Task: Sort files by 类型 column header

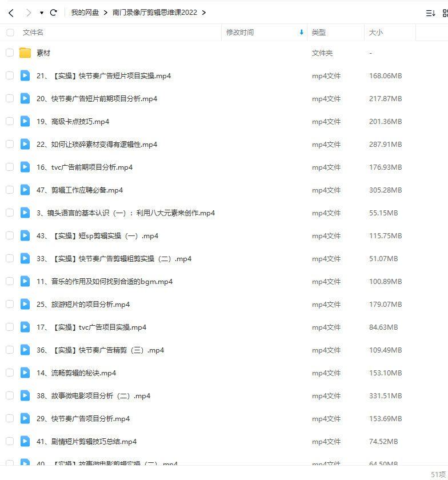Action: click(318, 33)
